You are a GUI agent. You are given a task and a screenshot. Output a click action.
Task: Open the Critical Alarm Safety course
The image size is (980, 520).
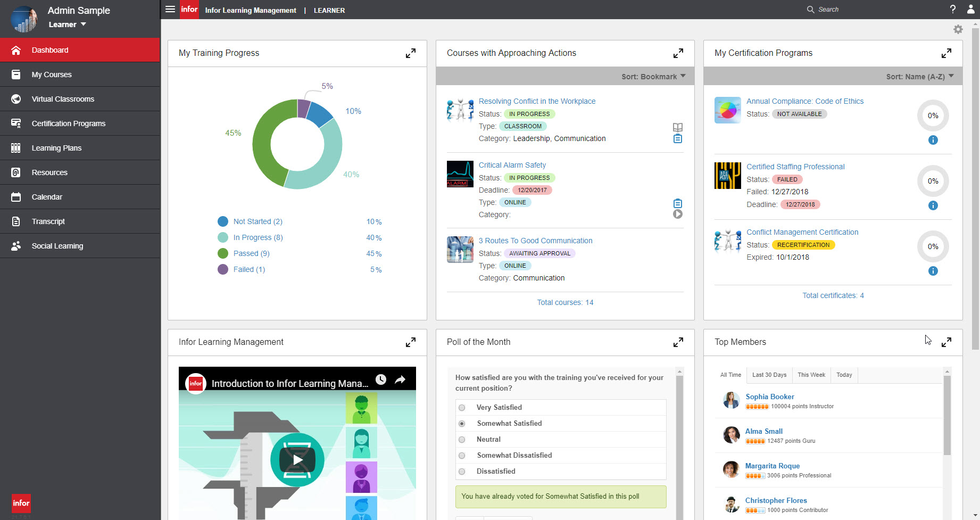(x=512, y=164)
